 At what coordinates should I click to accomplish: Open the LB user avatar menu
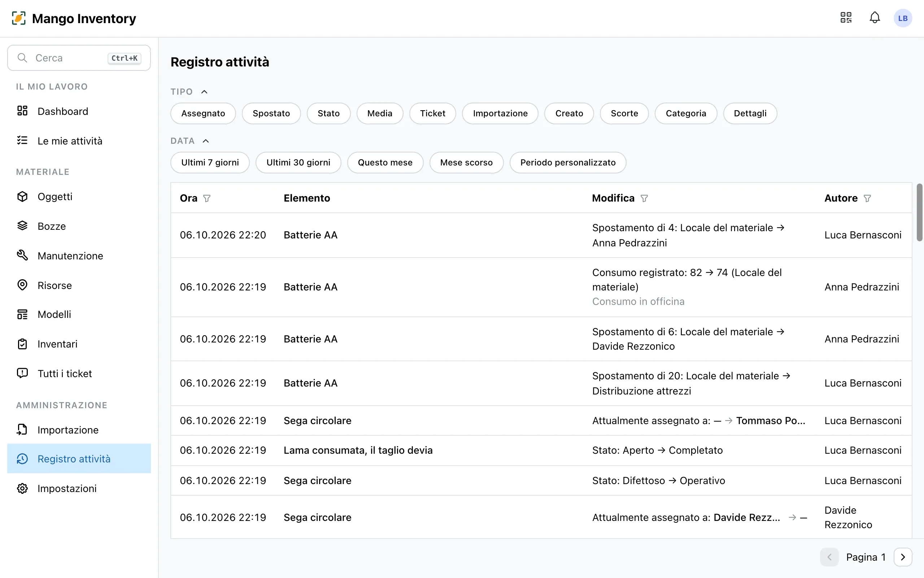click(x=903, y=18)
